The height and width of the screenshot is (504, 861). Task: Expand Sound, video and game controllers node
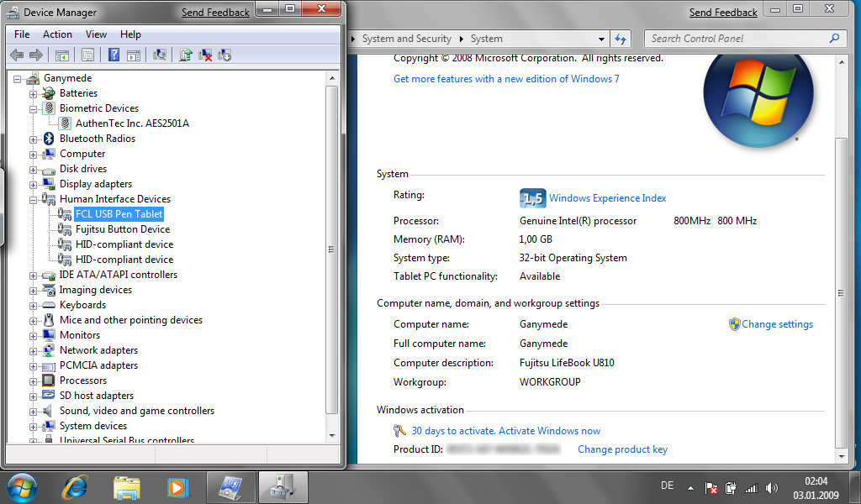point(34,412)
